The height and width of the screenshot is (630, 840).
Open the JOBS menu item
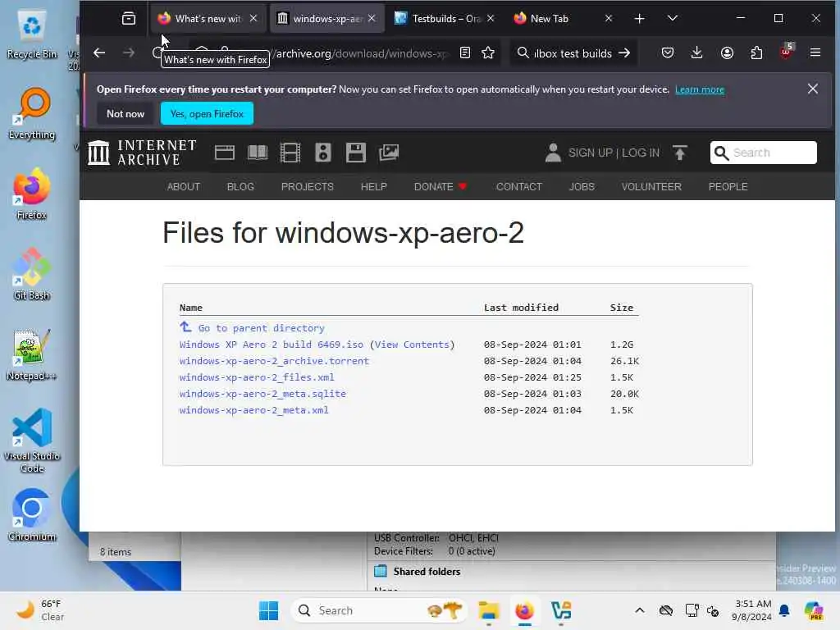pyautogui.click(x=582, y=186)
